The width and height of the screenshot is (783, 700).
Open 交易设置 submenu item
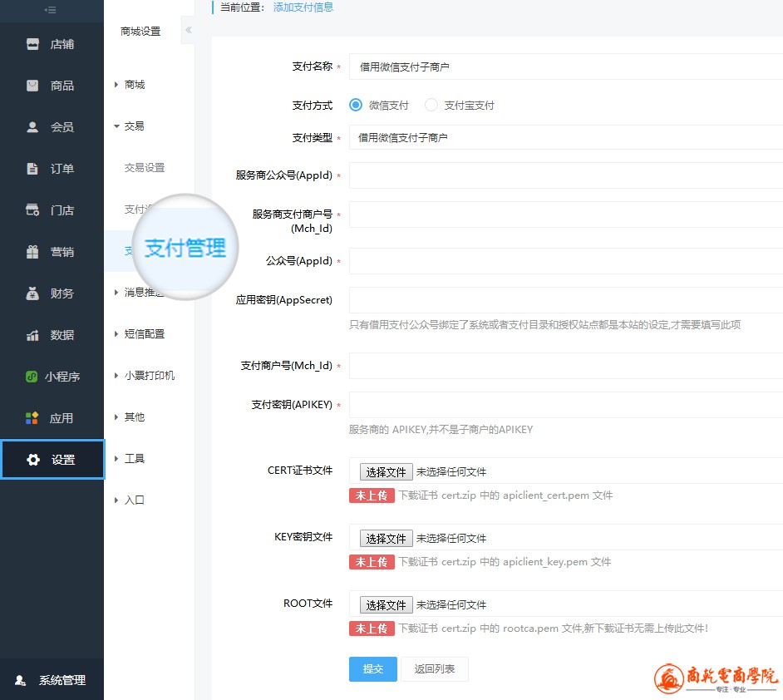(x=145, y=168)
